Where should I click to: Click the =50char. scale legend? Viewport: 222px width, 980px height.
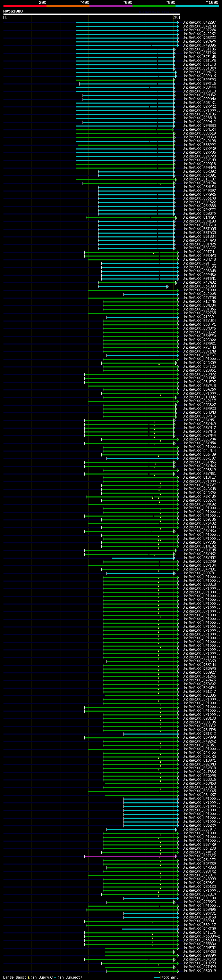[x=166, y=977]
